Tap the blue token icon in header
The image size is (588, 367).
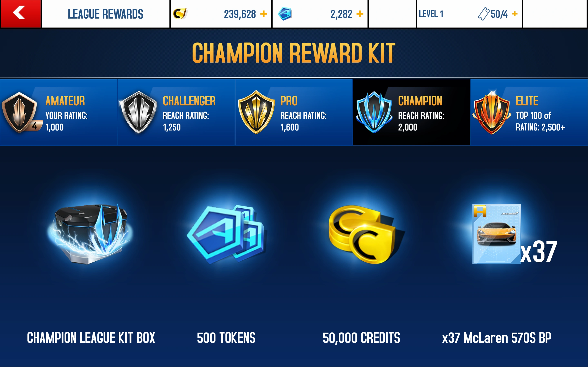(285, 14)
